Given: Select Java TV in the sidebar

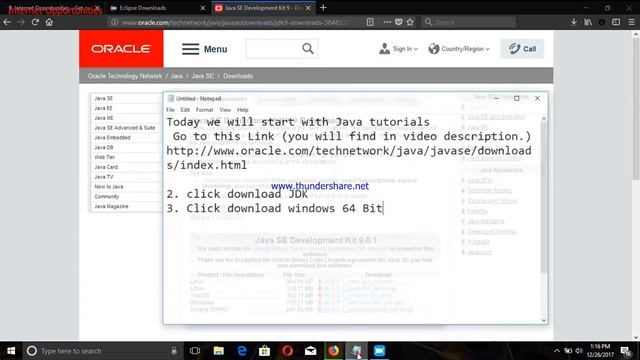Looking at the screenshot, I should tap(104, 177).
